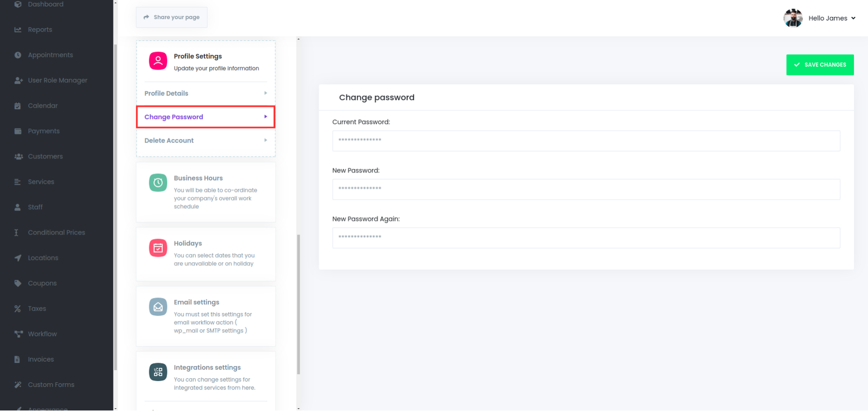The image size is (868, 411).
Task: Click the red Holidays calendar icon
Action: point(158,248)
